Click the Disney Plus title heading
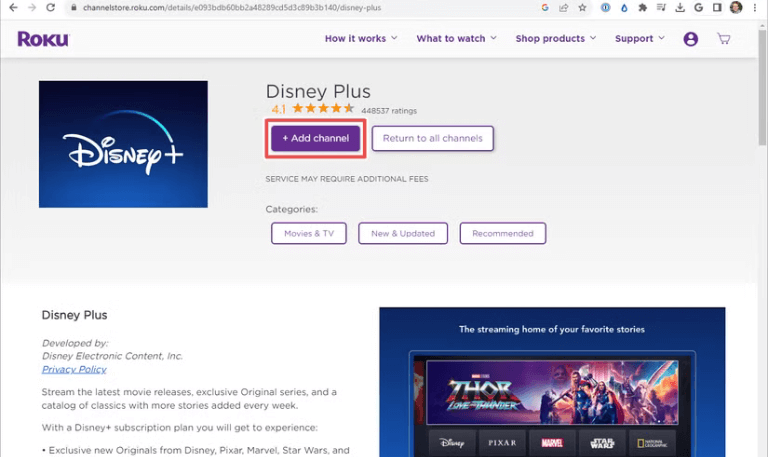This screenshot has width=768, height=457. tap(318, 91)
